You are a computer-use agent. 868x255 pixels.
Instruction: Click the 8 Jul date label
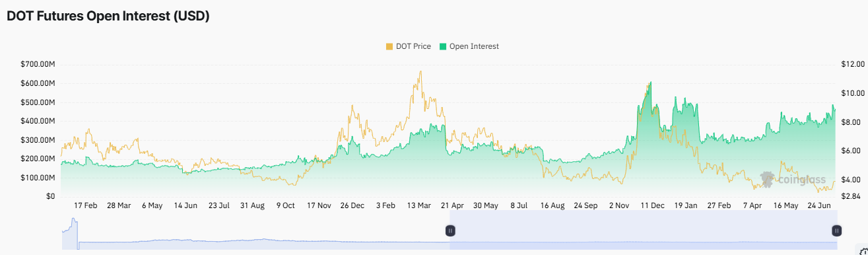point(519,206)
